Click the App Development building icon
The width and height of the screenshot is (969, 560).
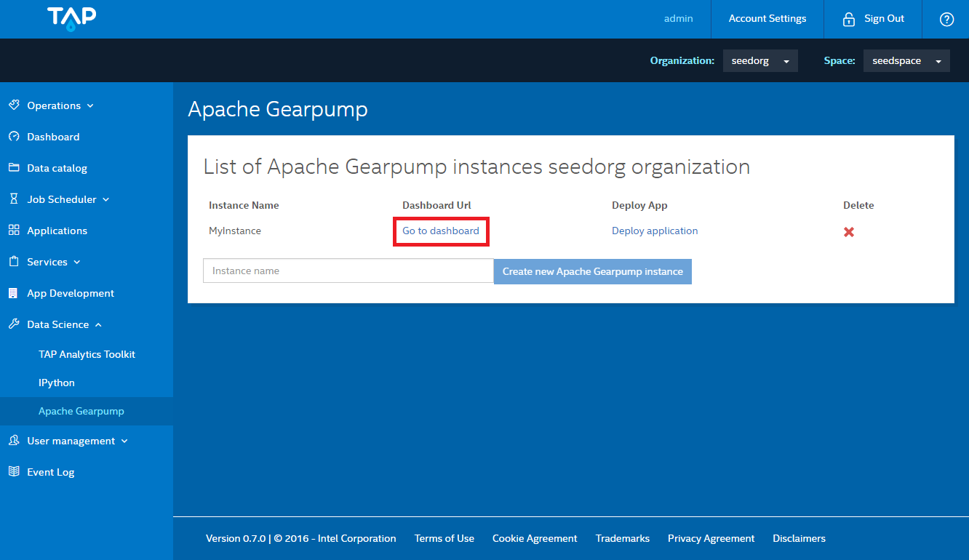pos(13,293)
